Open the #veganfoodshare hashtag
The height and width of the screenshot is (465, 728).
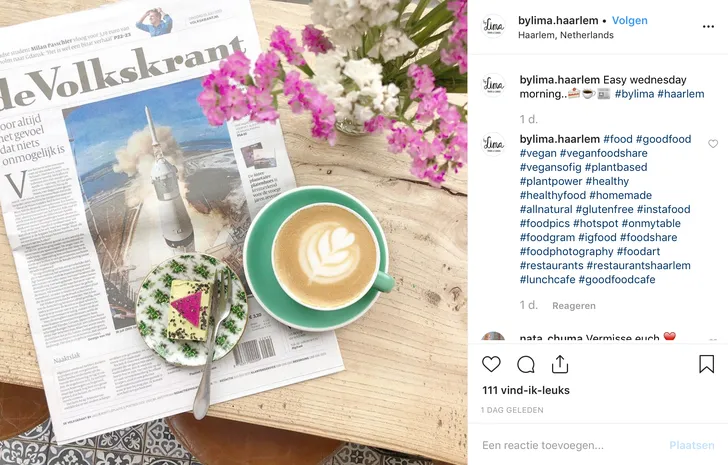click(x=603, y=153)
